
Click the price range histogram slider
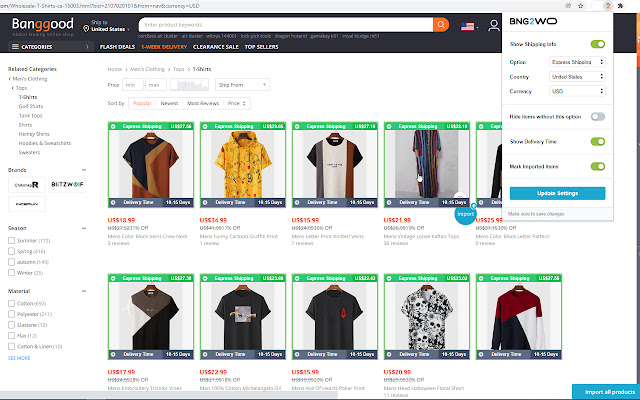click(x=189, y=85)
